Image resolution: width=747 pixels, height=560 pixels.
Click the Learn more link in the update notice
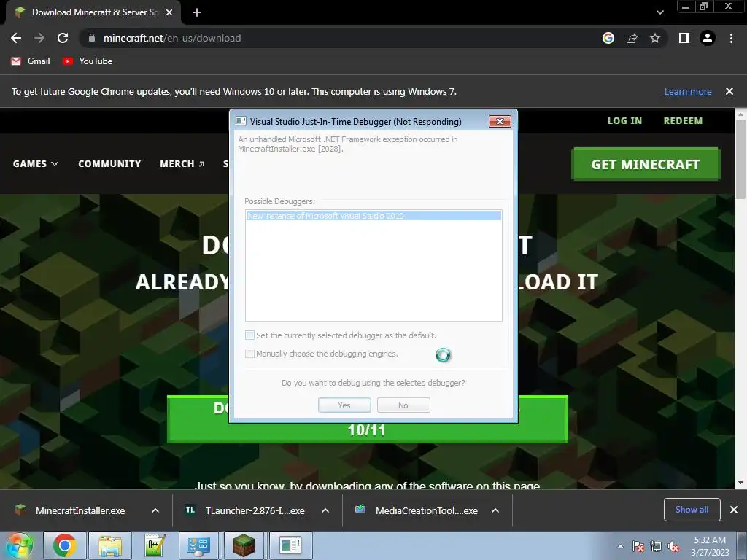(688, 91)
